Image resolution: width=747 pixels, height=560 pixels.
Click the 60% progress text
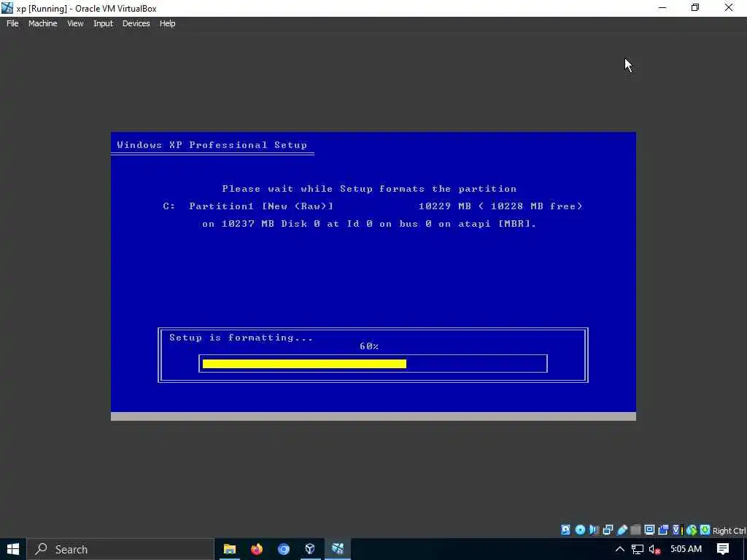pyautogui.click(x=369, y=346)
